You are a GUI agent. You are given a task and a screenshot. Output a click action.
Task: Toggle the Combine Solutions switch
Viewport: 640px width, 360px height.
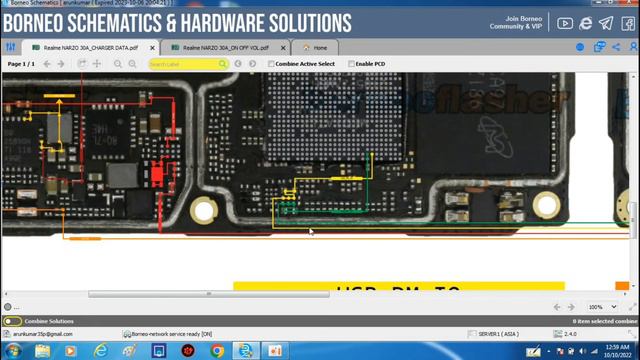(12, 321)
